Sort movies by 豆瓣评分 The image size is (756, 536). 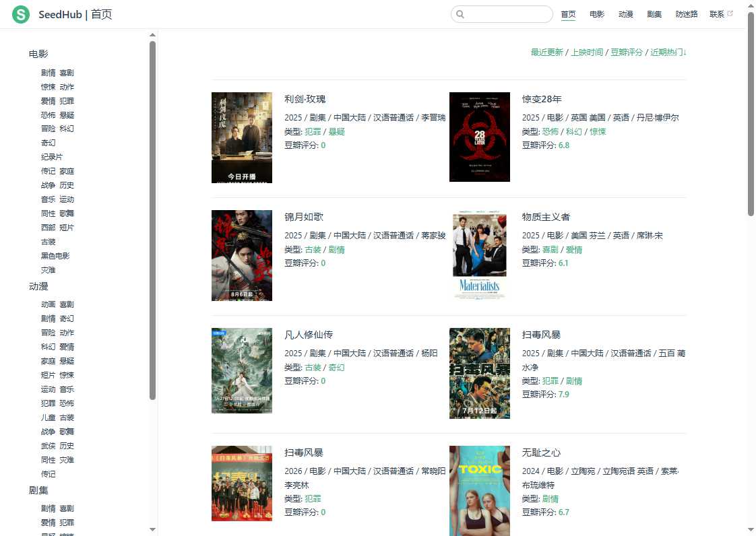point(627,52)
